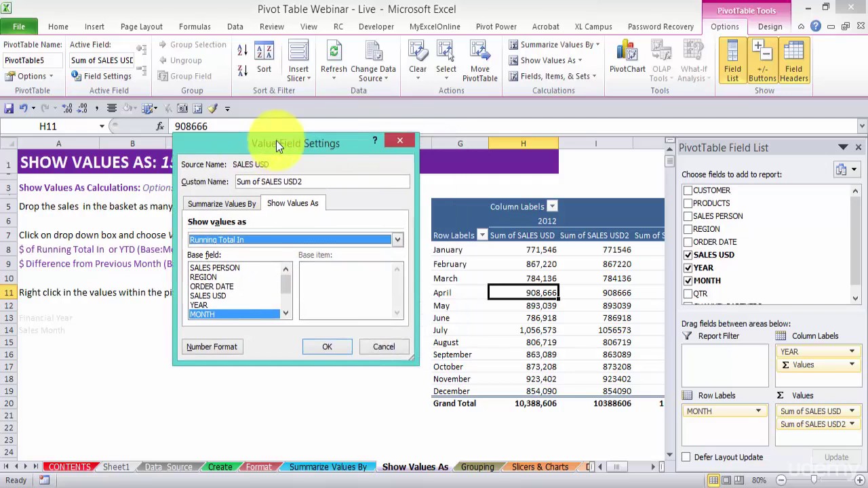
Task: Enable Defer Layout Update checkbox
Action: coord(686,457)
